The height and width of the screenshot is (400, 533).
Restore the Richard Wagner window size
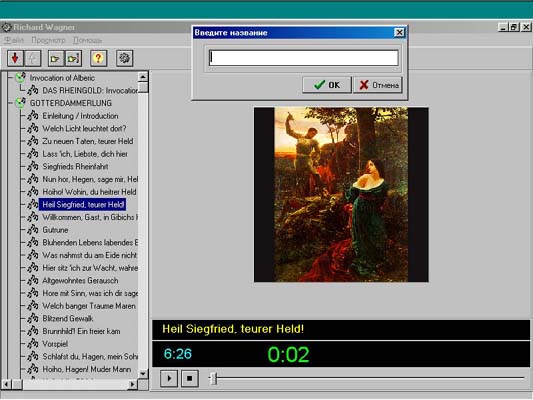point(514,27)
